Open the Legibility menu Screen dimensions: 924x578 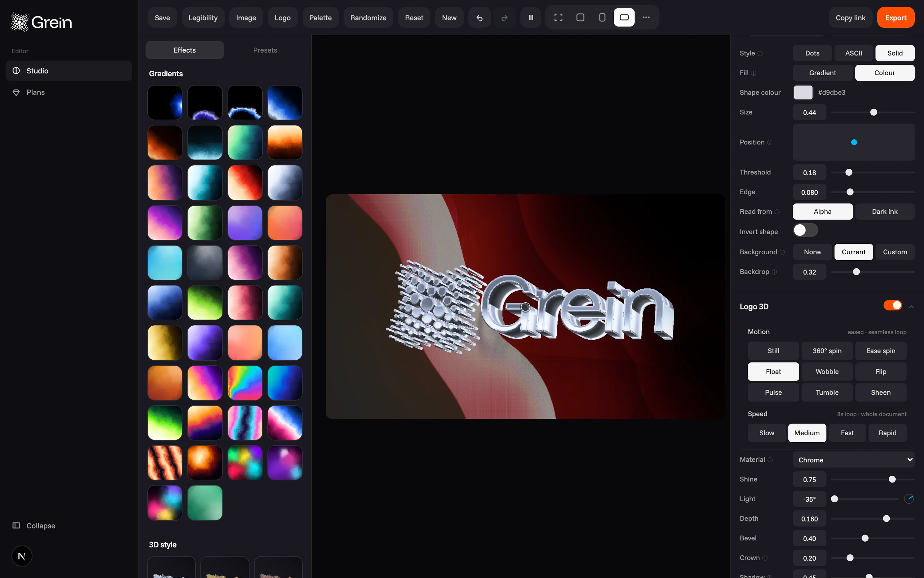[x=203, y=18]
